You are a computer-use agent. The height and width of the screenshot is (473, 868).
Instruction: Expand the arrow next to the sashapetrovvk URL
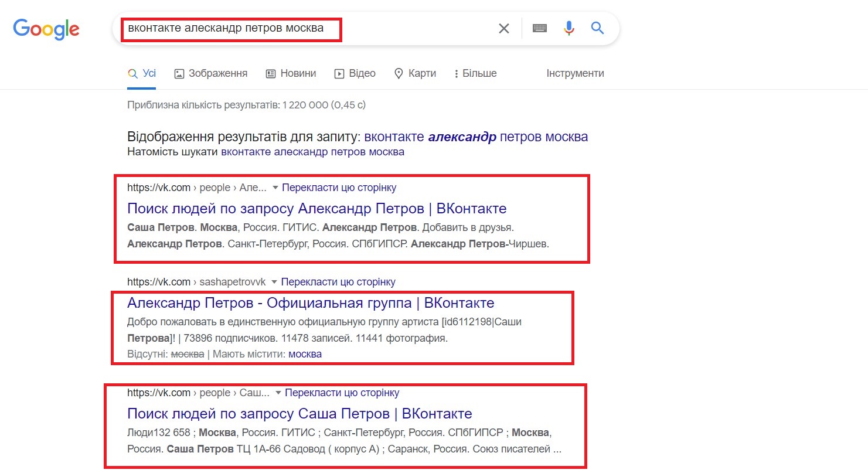[275, 283]
